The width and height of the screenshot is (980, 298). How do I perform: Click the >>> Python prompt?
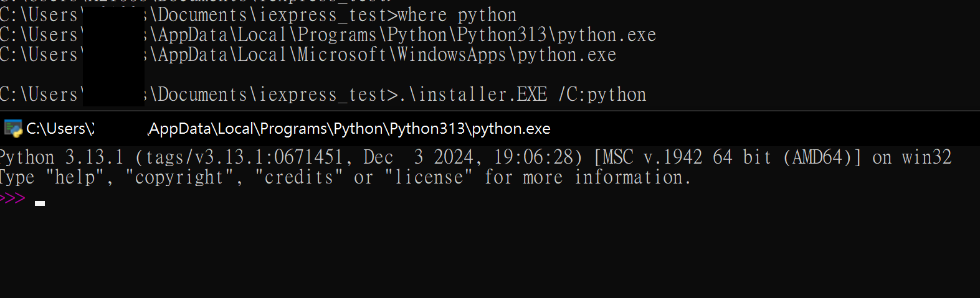click(12, 198)
